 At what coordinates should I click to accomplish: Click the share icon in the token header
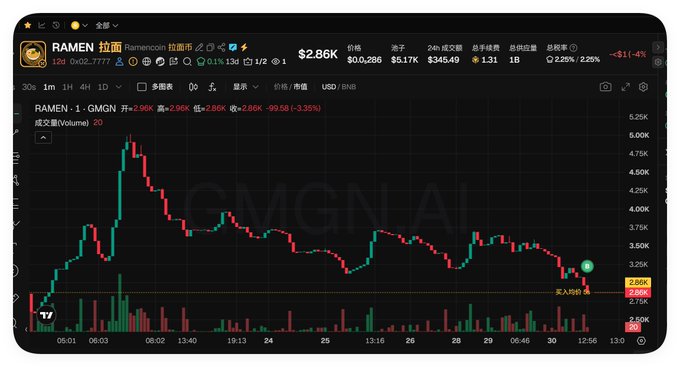(x=222, y=47)
